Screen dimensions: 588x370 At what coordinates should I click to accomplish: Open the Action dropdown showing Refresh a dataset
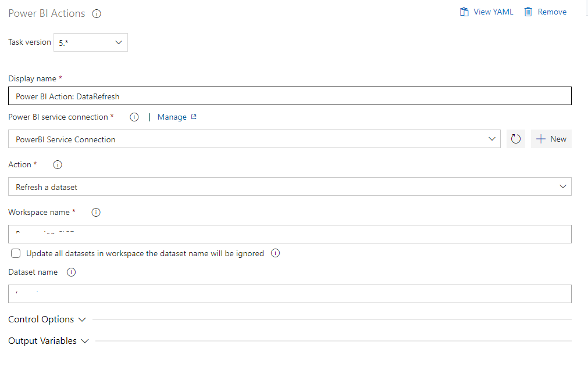tap(290, 186)
